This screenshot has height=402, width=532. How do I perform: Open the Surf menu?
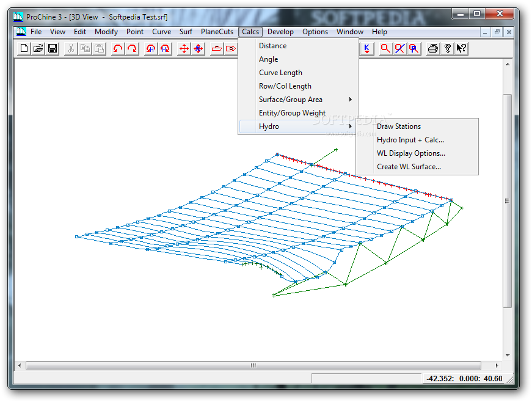point(186,32)
